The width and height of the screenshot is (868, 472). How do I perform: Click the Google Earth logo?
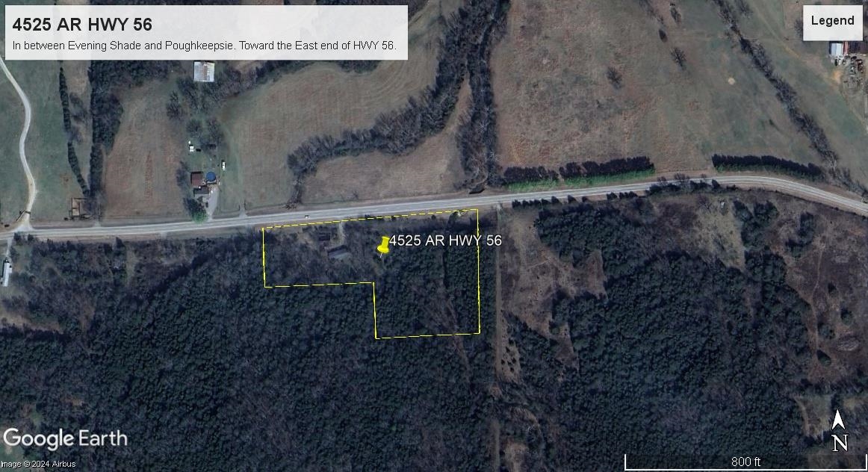65,439
